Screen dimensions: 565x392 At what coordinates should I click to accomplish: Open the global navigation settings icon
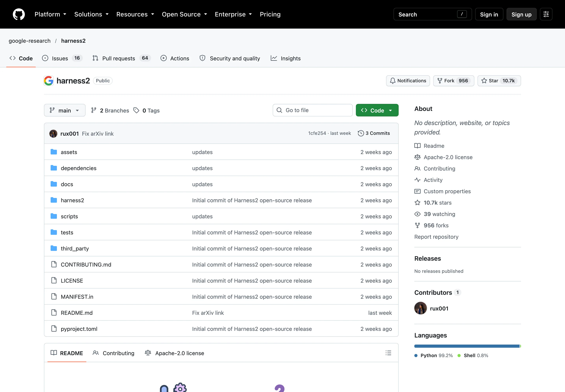click(546, 14)
